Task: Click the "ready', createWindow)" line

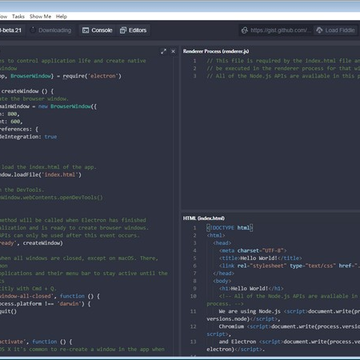Action: click(32, 243)
